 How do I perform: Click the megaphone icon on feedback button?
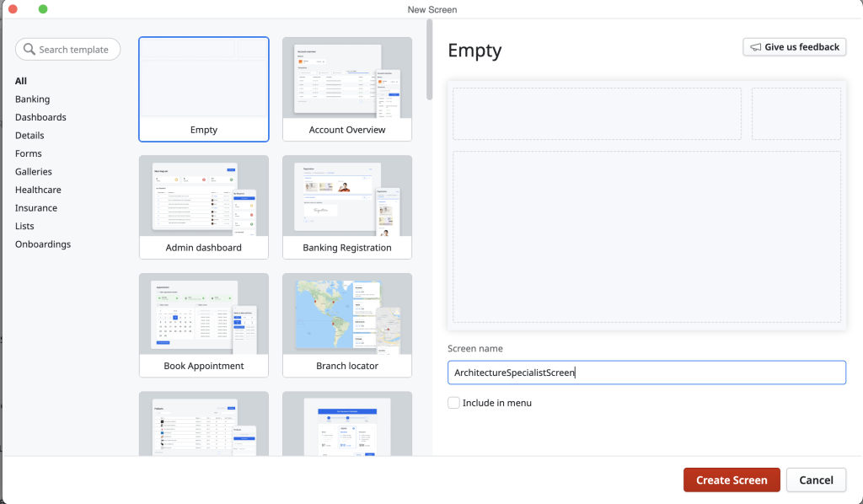pyautogui.click(x=755, y=47)
